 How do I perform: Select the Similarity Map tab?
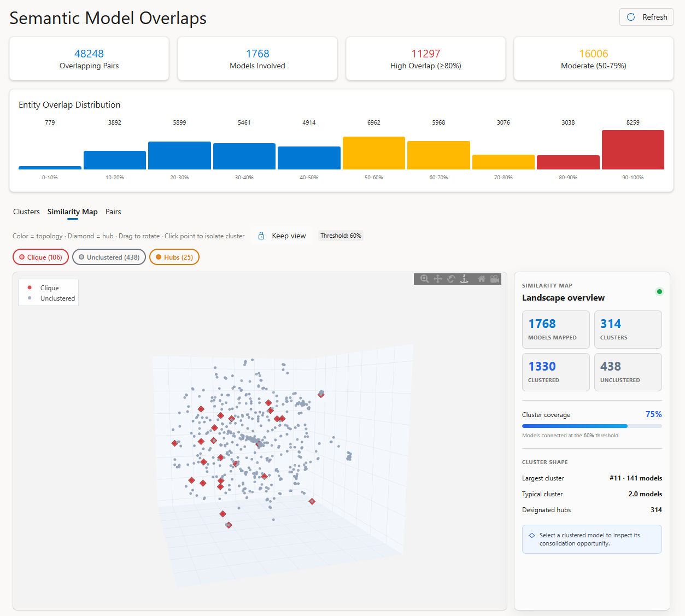pyautogui.click(x=73, y=212)
